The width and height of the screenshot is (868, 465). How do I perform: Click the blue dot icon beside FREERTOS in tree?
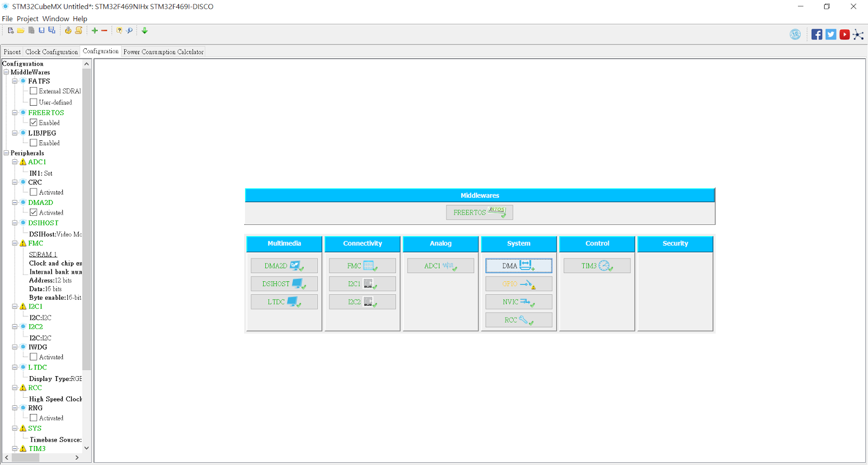[x=23, y=113]
